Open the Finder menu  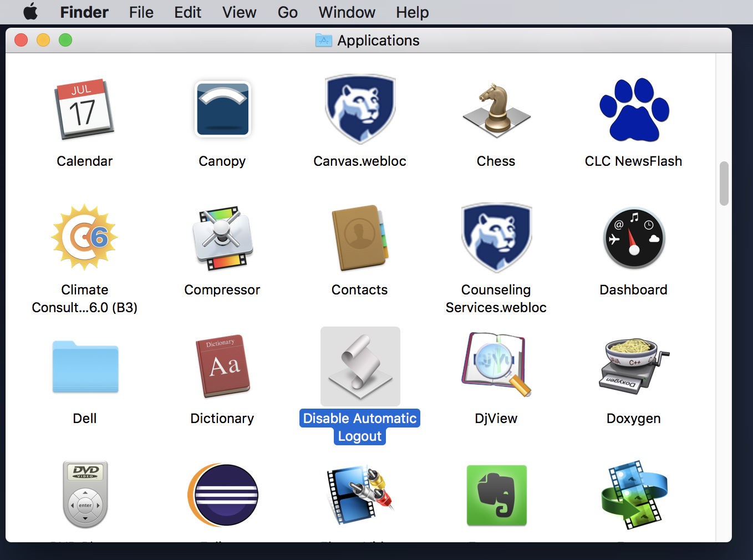pyautogui.click(x=84, y=12)
